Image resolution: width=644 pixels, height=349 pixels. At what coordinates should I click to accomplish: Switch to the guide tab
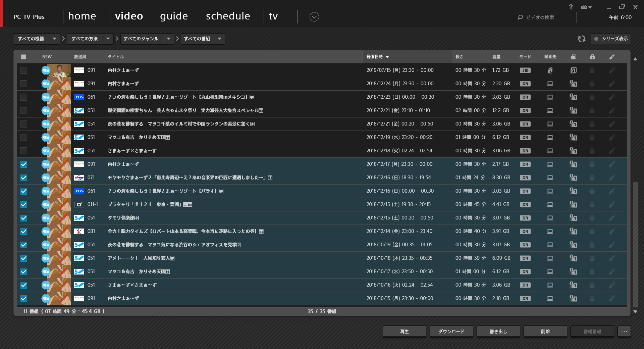tap(174, 16)
